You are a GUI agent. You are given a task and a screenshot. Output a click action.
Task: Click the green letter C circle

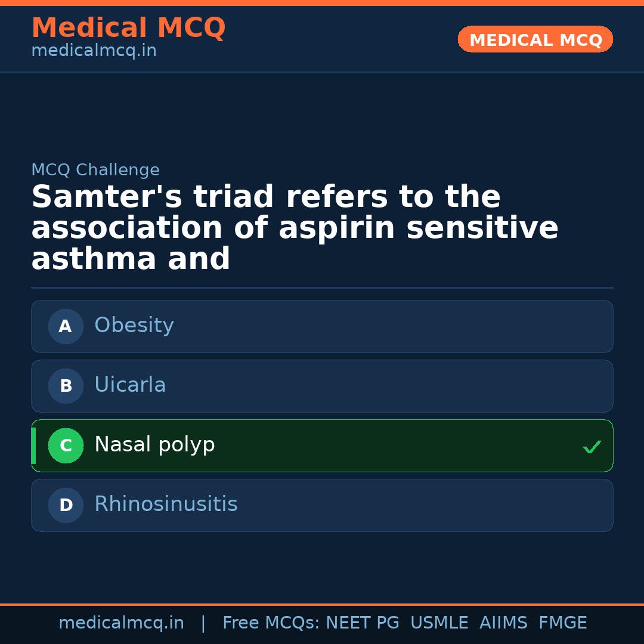click(66, 445)
